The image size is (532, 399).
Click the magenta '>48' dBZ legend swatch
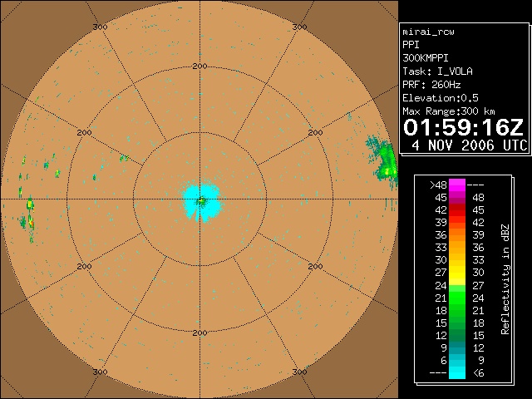point(457,185)
